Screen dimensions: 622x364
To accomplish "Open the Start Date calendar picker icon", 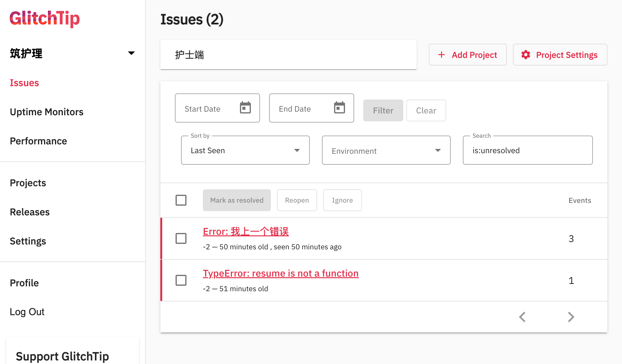I will [245, 108].
